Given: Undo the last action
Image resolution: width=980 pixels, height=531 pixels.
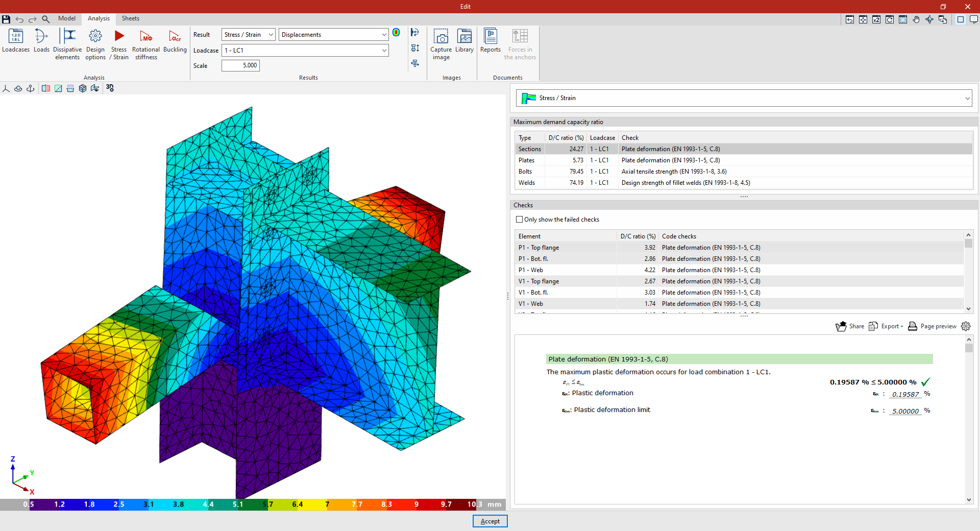Looking at the screenshot, I should pos(19,19).
